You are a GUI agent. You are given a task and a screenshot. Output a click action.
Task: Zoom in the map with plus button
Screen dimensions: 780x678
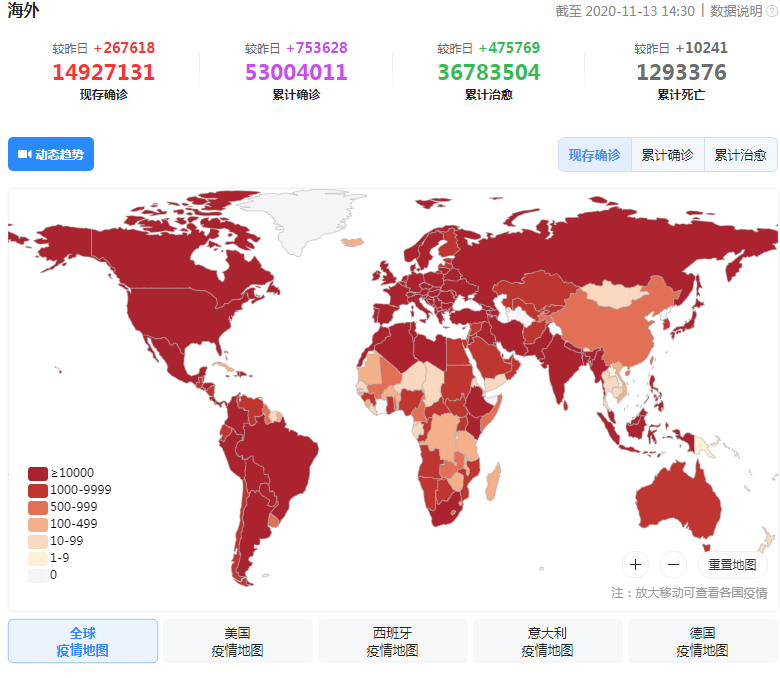pos(635,565)
